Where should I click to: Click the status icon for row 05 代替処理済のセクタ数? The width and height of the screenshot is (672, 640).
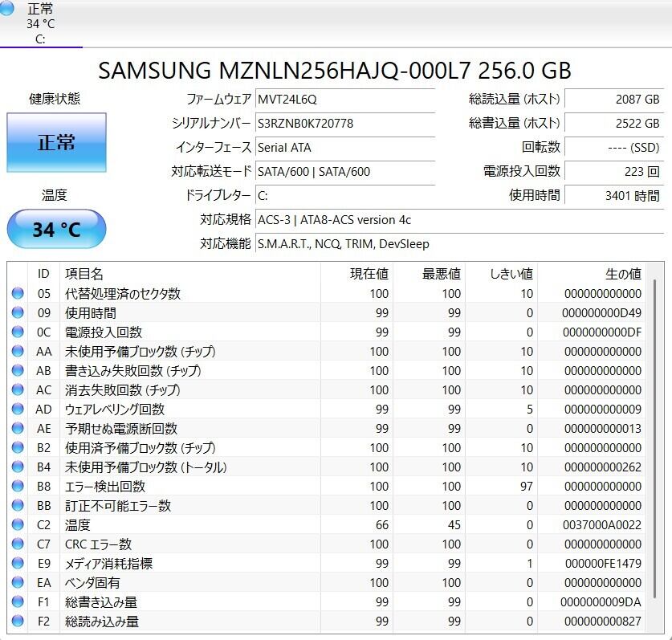click(18, 294)
